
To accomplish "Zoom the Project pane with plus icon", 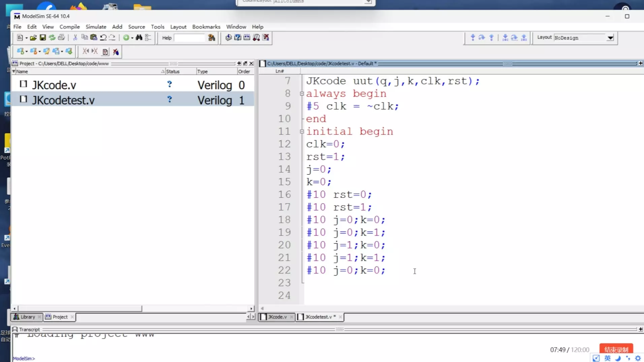I will pyautogui.click(x=239, y=63).
